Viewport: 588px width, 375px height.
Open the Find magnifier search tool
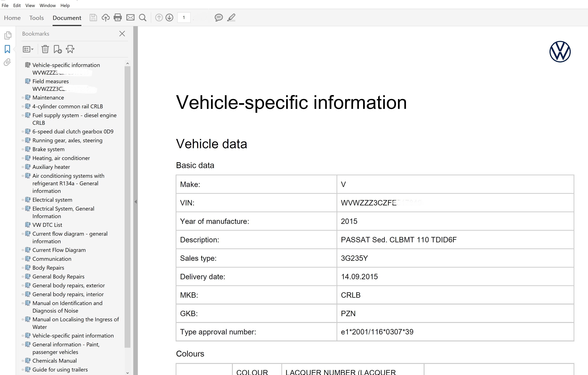[143, 18]
